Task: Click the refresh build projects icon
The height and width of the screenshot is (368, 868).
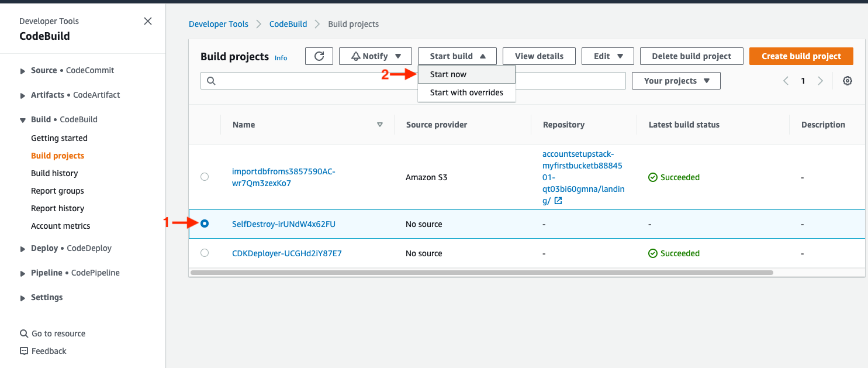Action: (x=319, y=56)
